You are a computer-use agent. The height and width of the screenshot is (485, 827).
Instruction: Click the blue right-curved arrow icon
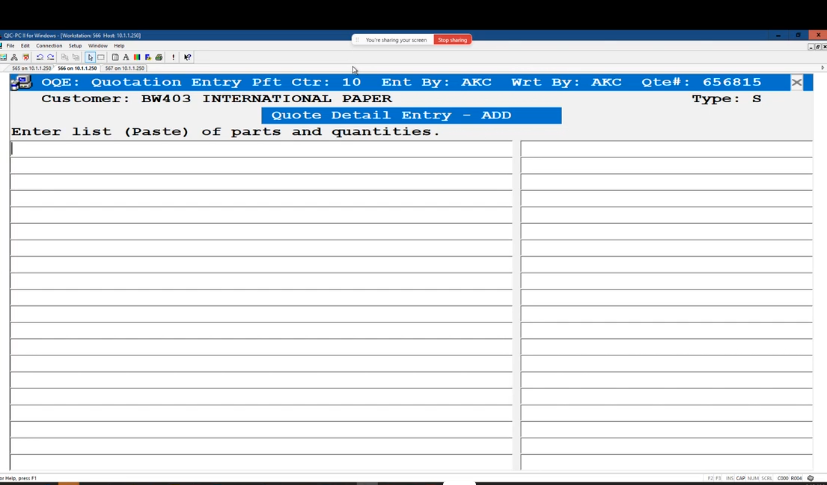coord(51,57)
